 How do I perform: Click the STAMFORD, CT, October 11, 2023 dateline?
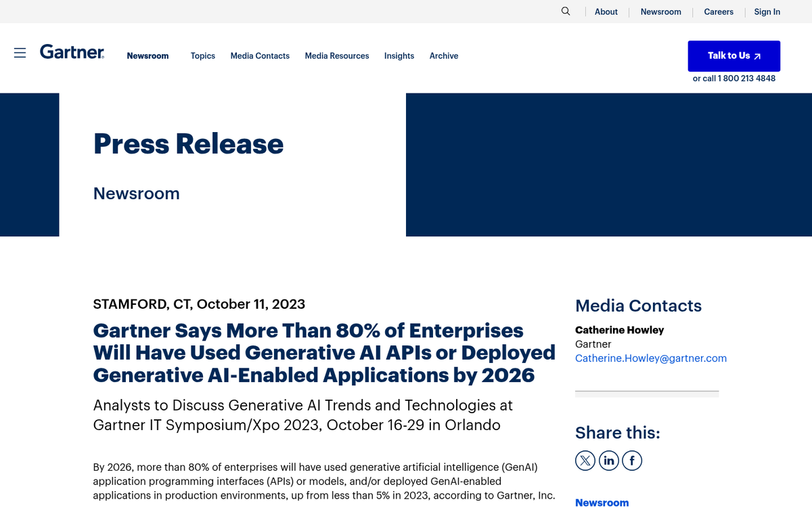pos(199,304)
